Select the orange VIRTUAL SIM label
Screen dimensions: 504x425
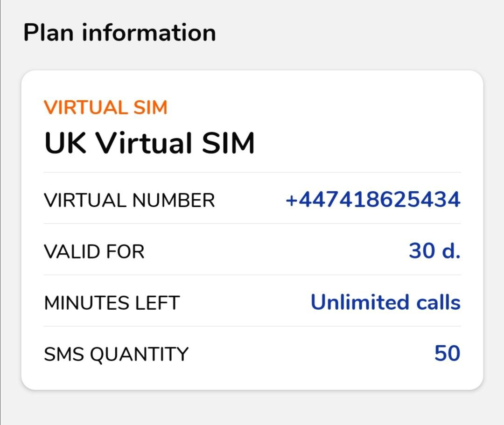tap(105, 108)
